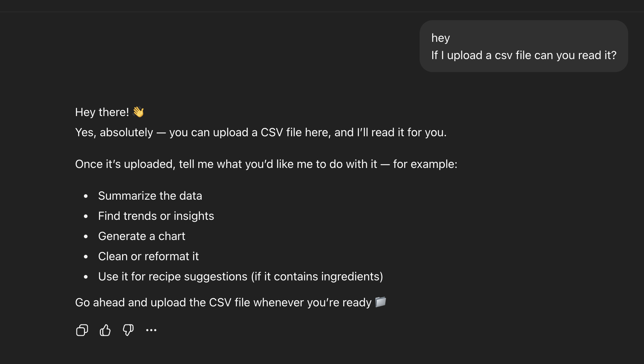Click the user message bubble
The width and height of the screenshot is (644, 364).
(x=523, y=46)
